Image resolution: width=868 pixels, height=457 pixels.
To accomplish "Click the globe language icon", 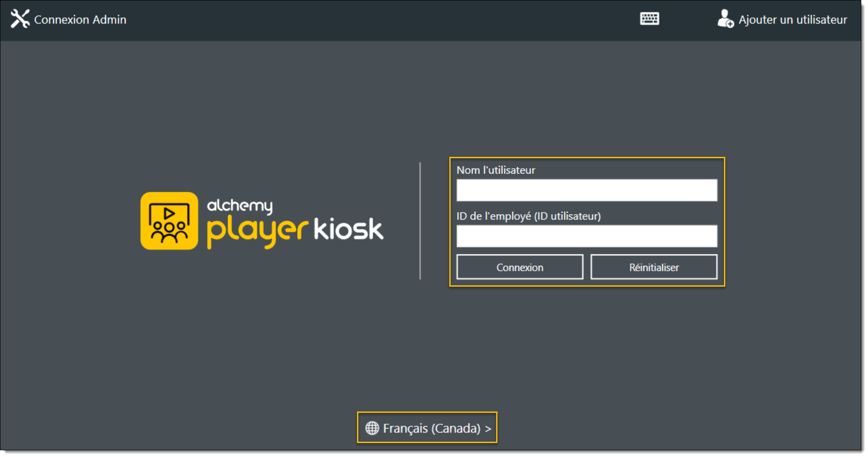I will point(372,428).
